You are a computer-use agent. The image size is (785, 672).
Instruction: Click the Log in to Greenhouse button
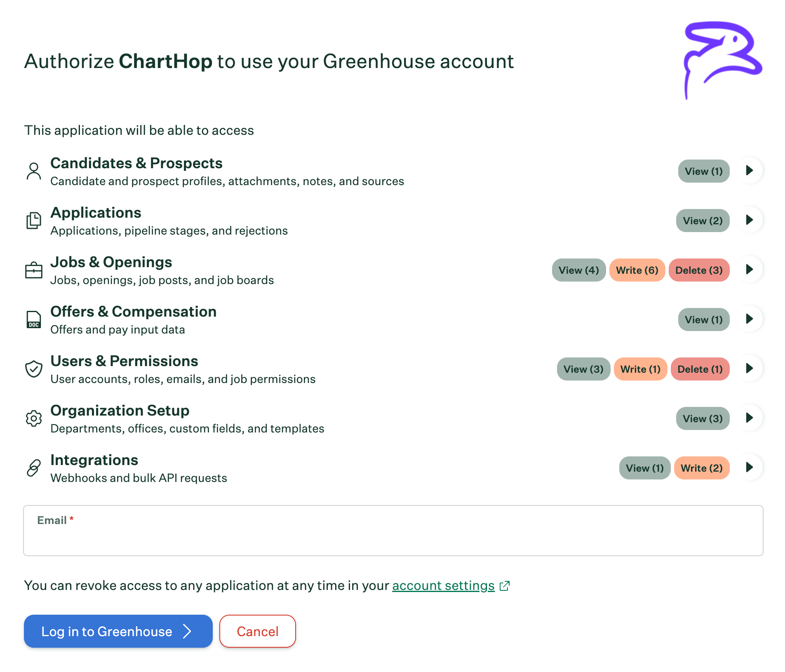118,631
